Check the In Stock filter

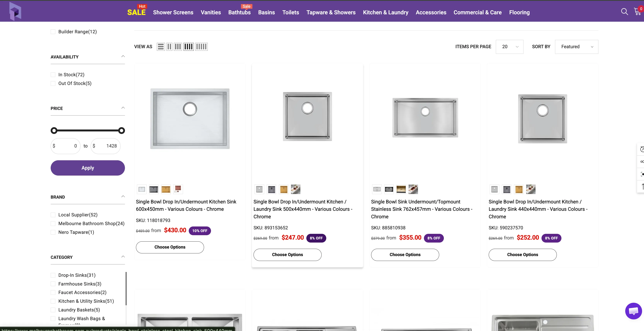pyautogui.click(x=53, y=75)
